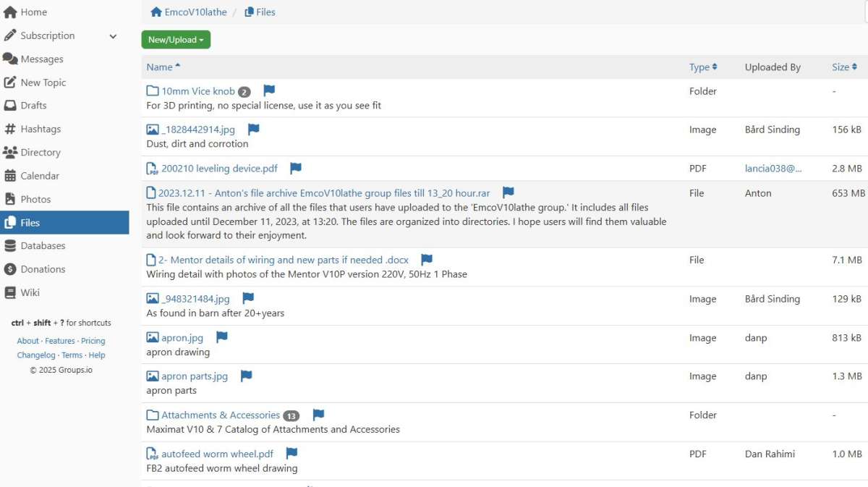Screen dimensions: 868x487
Task: Click the 13 badge on Attachments & Accessories
Action: (x=291, y=416)
